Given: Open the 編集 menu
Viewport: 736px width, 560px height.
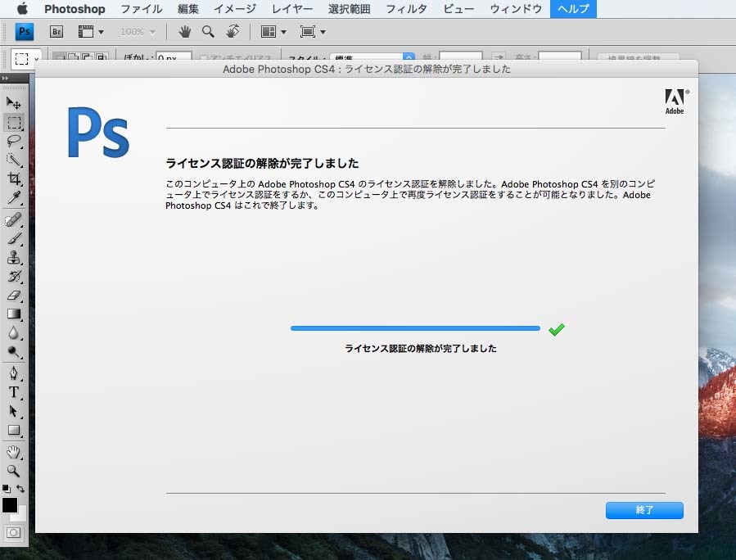Looking at the screenshot, I should [188, 8].
